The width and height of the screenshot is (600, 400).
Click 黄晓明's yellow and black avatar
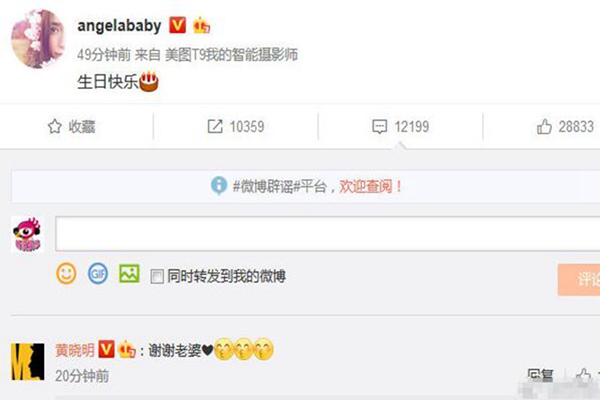pos(28,362)
